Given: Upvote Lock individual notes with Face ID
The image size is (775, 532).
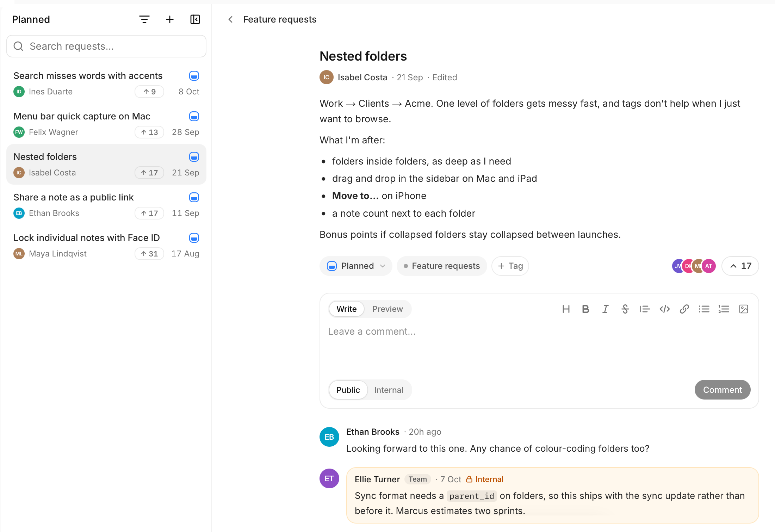Looking at the screenshot, I should (x=149, y=254).
